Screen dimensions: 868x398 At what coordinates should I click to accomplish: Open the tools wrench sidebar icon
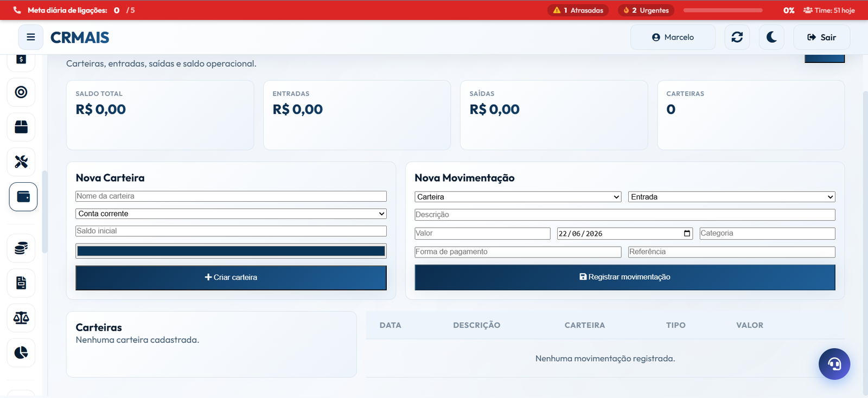click(21, 162)
